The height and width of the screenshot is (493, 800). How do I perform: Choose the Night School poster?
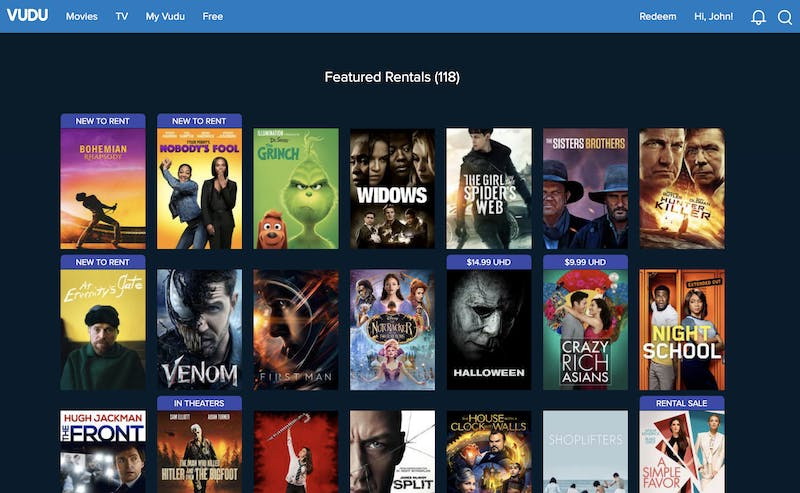click(682, 330)
